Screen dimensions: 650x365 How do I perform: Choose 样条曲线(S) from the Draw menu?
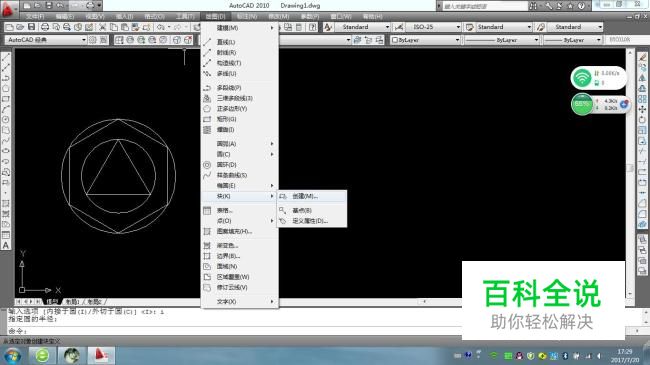240,175
